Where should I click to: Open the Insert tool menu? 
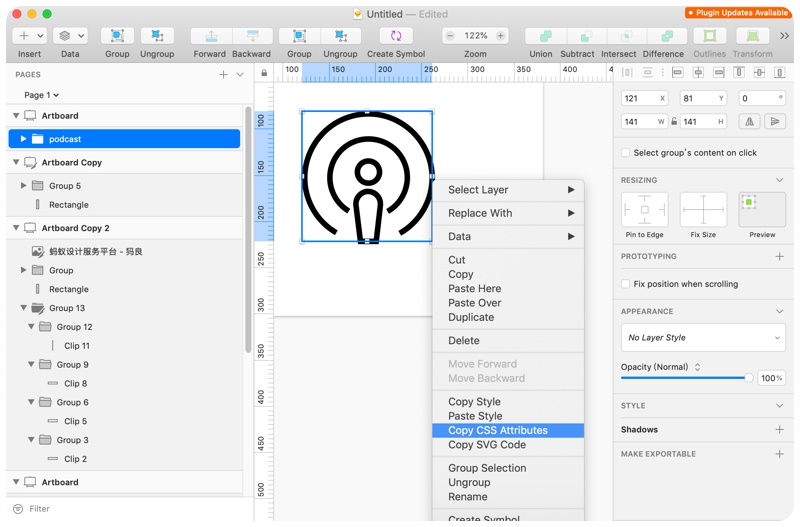pyautogui.click(x=30, y=36)
